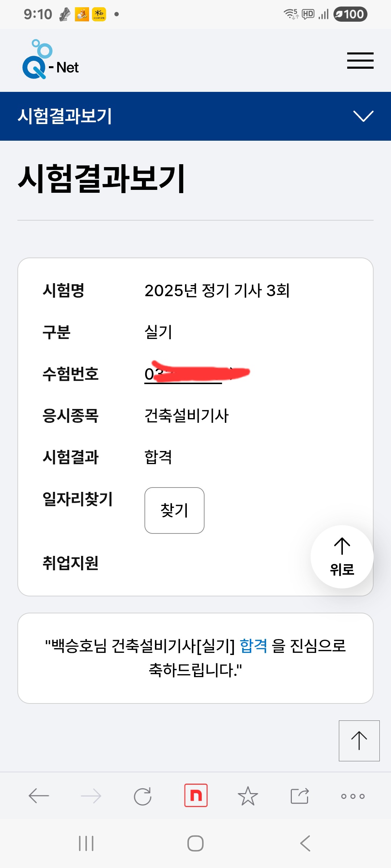Tap the Q-Net logo

[51, 60]
